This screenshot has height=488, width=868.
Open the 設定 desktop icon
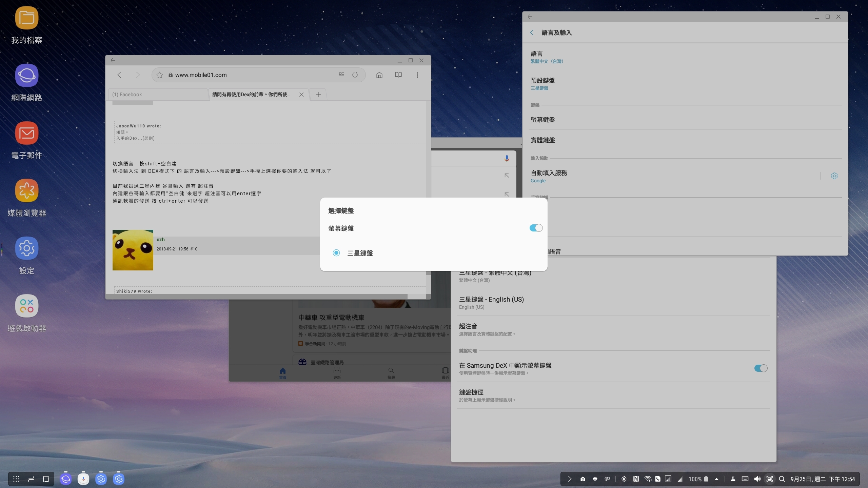(x=26, y=256)
